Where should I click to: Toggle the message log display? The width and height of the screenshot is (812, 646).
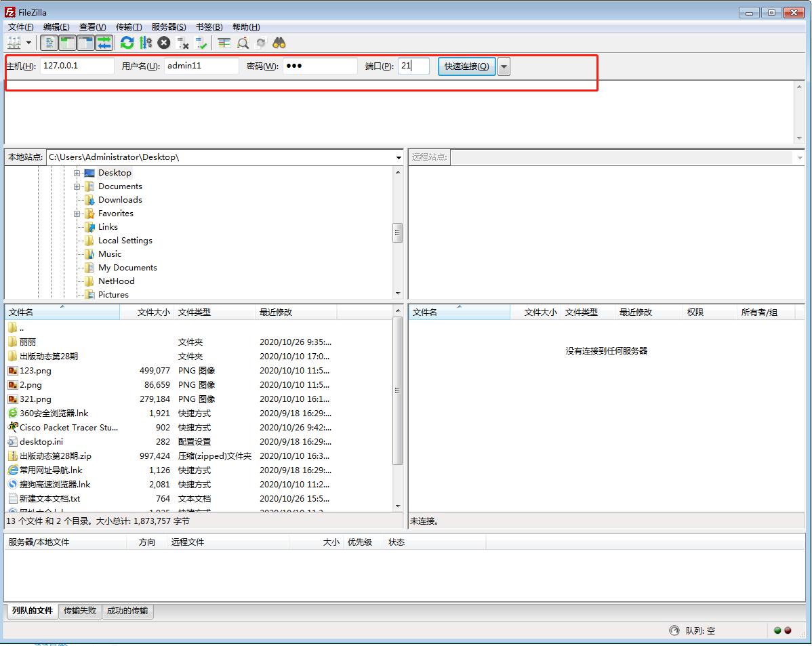(x=49, y=42)
